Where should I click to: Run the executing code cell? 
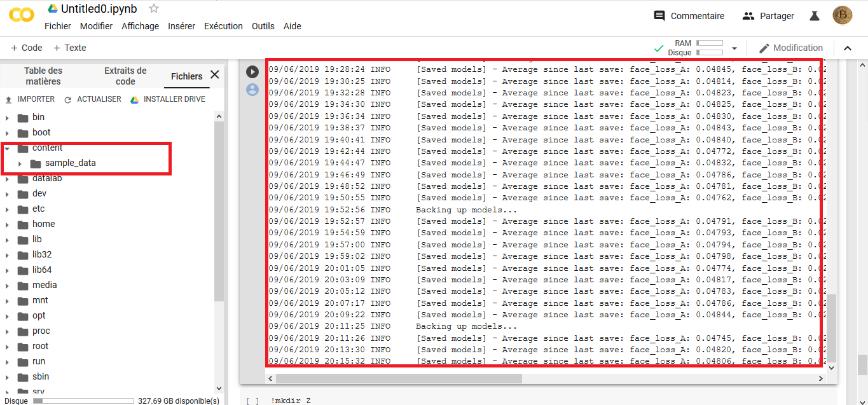pos(252,71)
